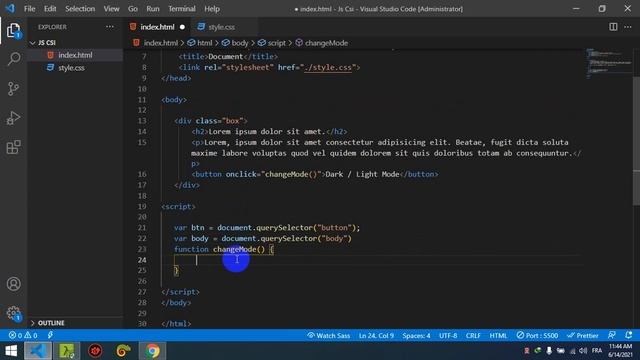Open Explorer Views and More Actions ellipsis
The width and height of the screenshot is (640, 360).
110,27
